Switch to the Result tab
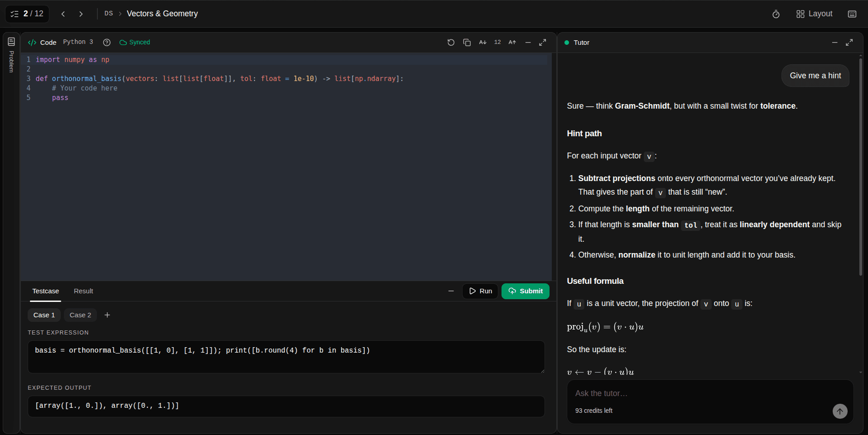The width and height of the screenshot is (868, 435). (x=83, y=291)
